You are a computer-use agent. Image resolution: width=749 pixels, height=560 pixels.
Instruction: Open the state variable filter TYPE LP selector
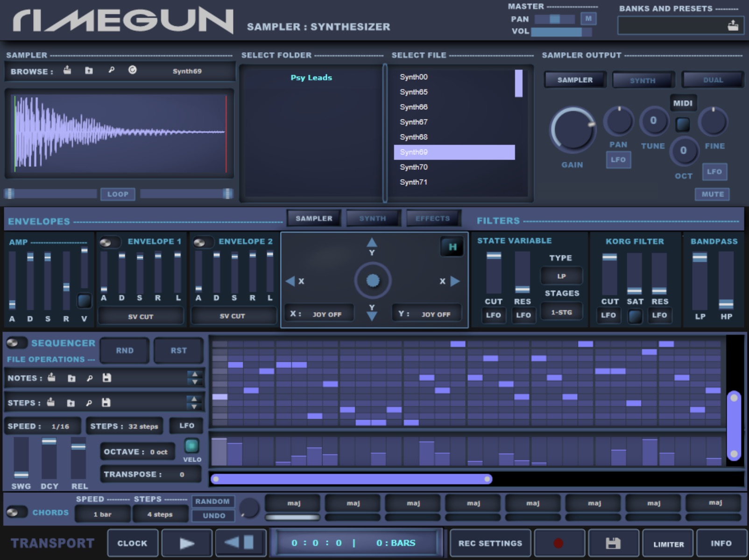tap(561, 276)
